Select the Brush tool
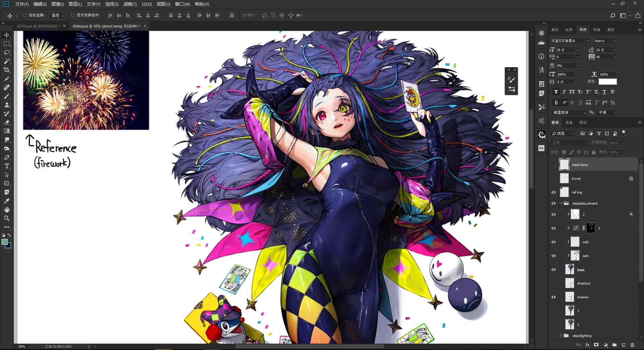The image size is (644, 350). [7, 96]
